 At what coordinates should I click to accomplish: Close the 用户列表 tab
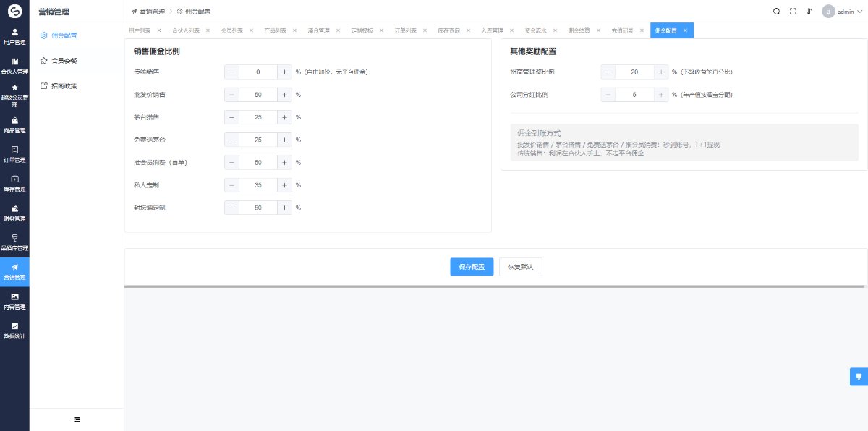[161, 30]
